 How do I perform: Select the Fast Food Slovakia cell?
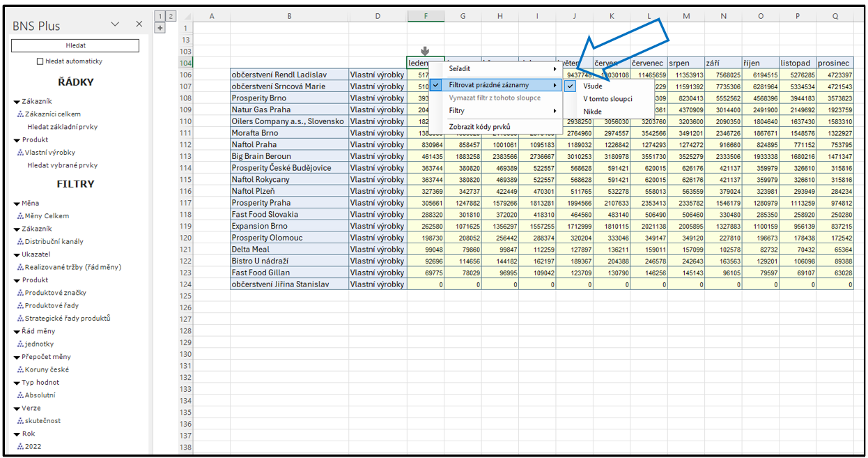tap(289, 215)
